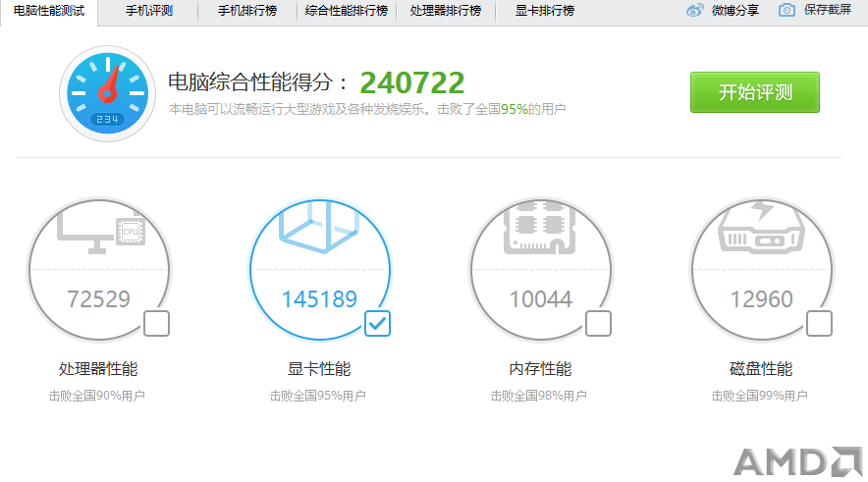Click the AMD logo
Image resolution: width=868 pixels, height=482 pixels.
[x=798, y=462]
